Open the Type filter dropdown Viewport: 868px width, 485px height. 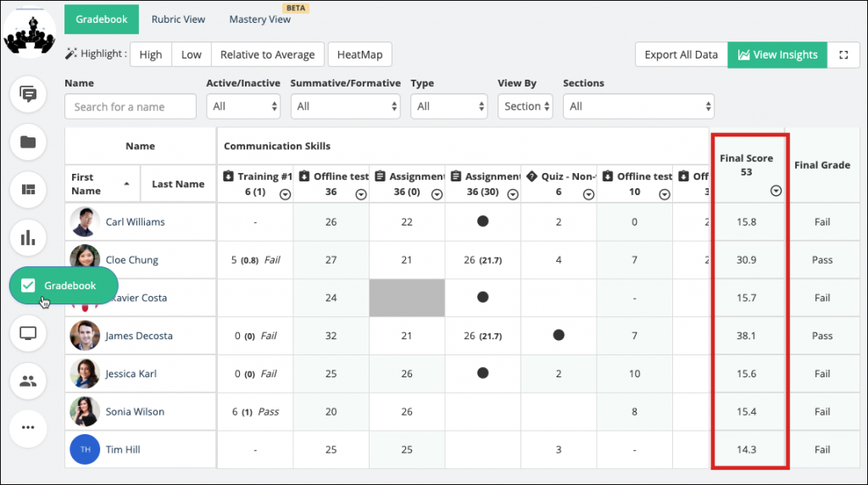click(x=449, y=106)
